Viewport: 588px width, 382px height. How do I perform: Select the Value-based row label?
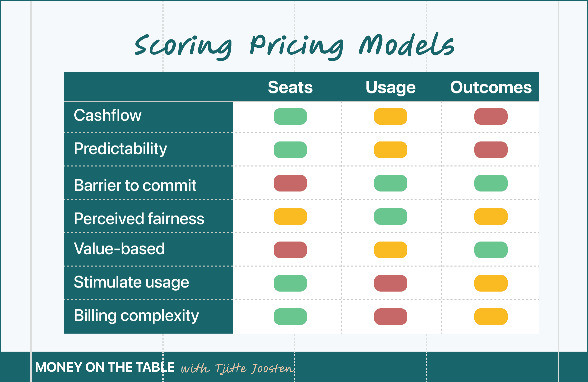[x=119, y=249]
